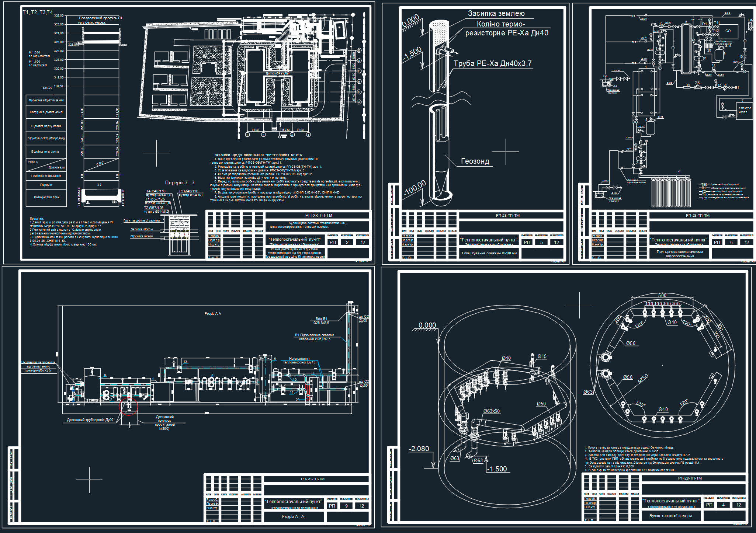
Task: Select the 'Труба PE-Xa Дн40х3,7' callout
Action: coord(492,63)
